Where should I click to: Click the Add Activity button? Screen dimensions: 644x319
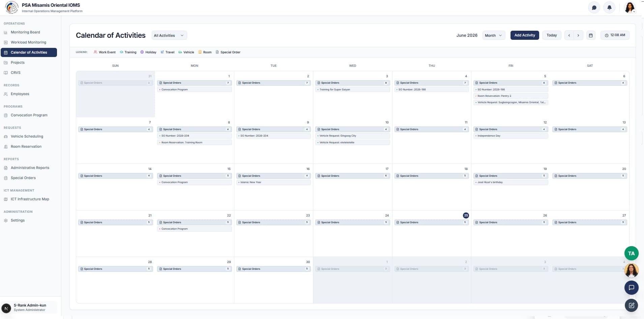524,35
